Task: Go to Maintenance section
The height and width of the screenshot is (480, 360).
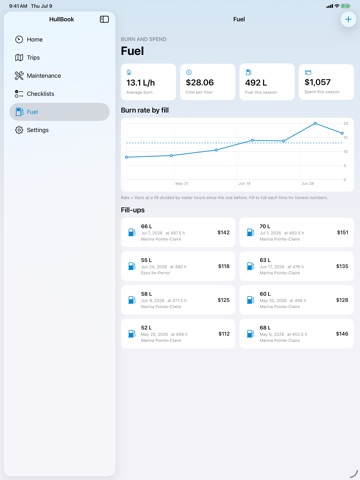Action: pyautogui.click(x=59, y=76)
